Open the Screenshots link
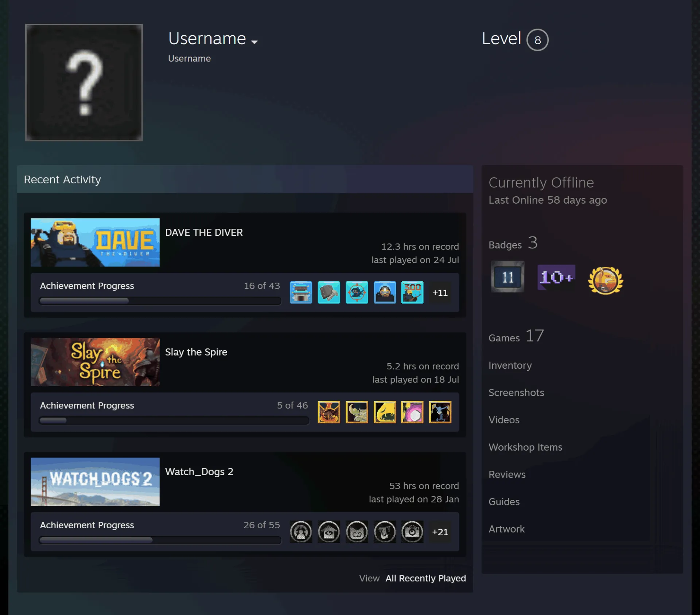Image resolution: width=700 pixels, height=615 pixels. (x=516, y=392)
